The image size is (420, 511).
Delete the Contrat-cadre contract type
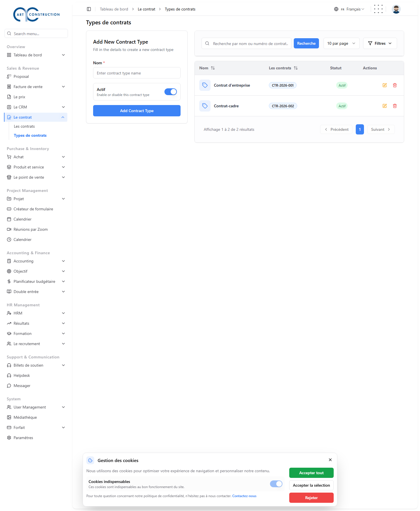coord(395,106)
